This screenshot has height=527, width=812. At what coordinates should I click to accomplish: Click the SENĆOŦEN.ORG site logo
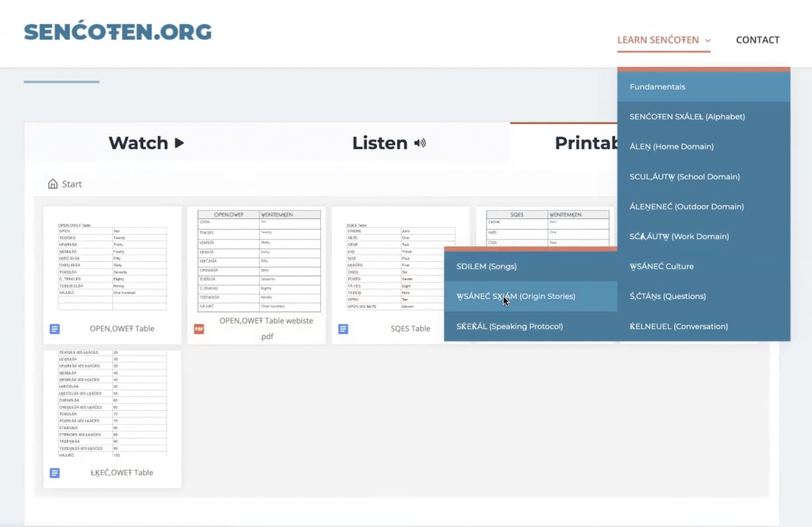pos(118,32)
